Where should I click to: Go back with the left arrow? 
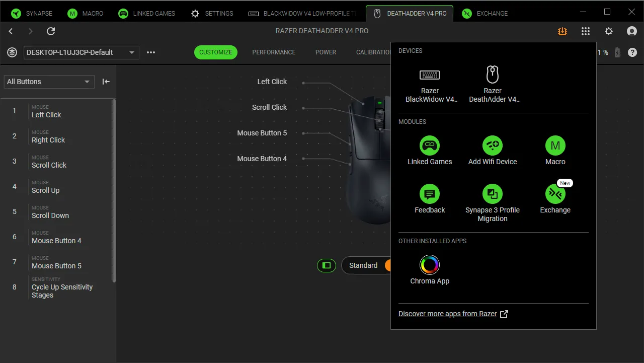[x=11, y=31]
